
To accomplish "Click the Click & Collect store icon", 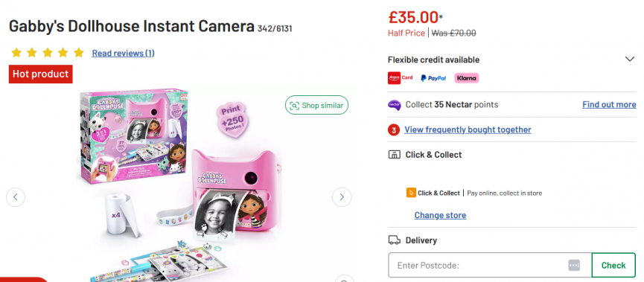I will tap(394, 155).
